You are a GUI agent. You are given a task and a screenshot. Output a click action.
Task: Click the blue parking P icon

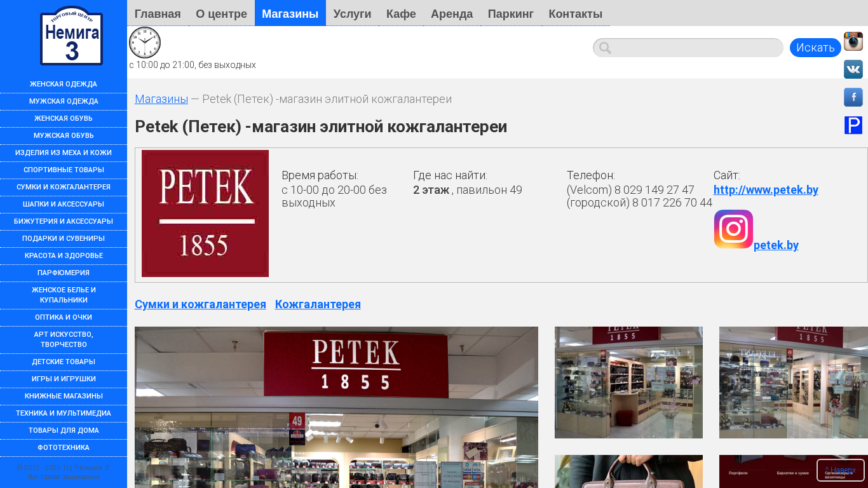(x=853, y=125)
